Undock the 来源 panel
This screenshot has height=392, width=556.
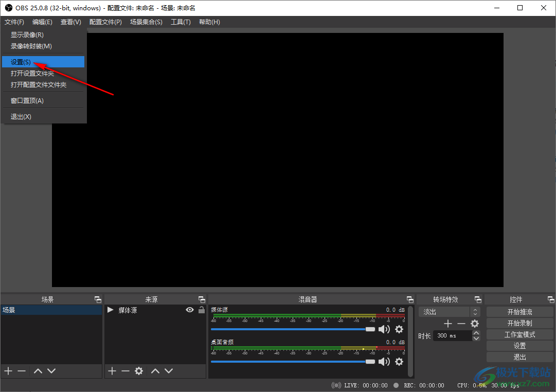point(202,299)
